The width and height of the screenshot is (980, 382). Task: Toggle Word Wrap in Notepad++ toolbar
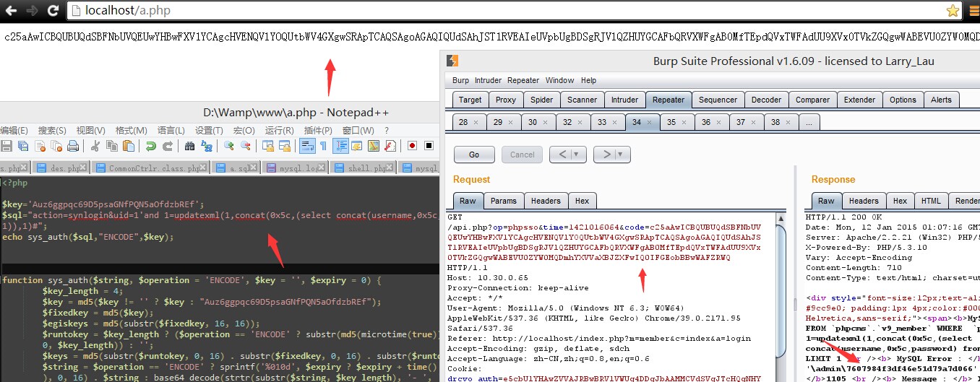[307, 146]
